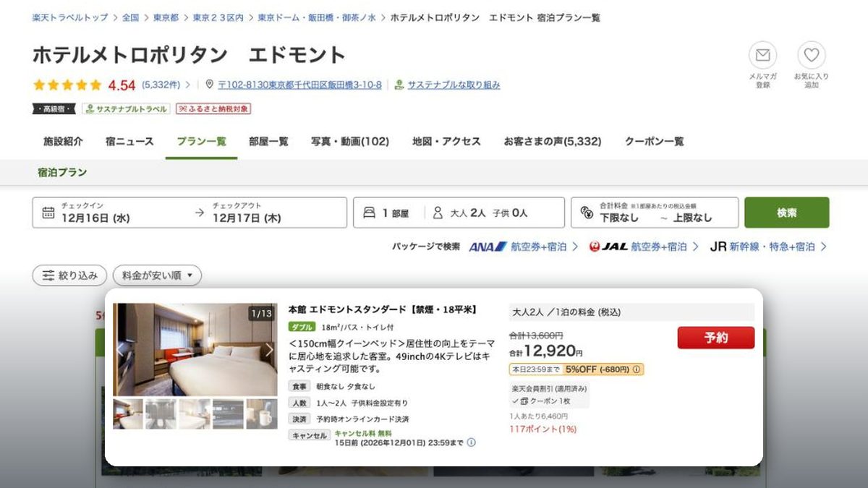
Task: Open maximum price 上限なし selector
Action: pyautogui.click(x=693, y=218)
